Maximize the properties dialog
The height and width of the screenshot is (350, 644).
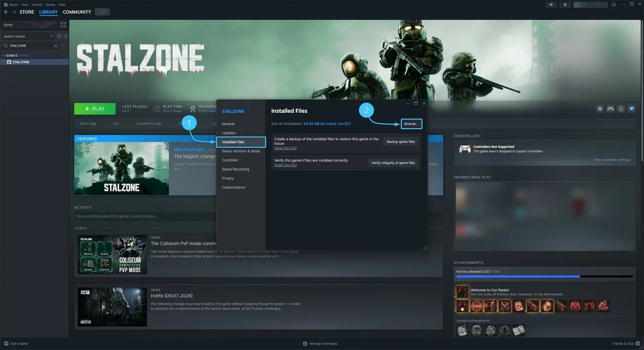[416, 103]
